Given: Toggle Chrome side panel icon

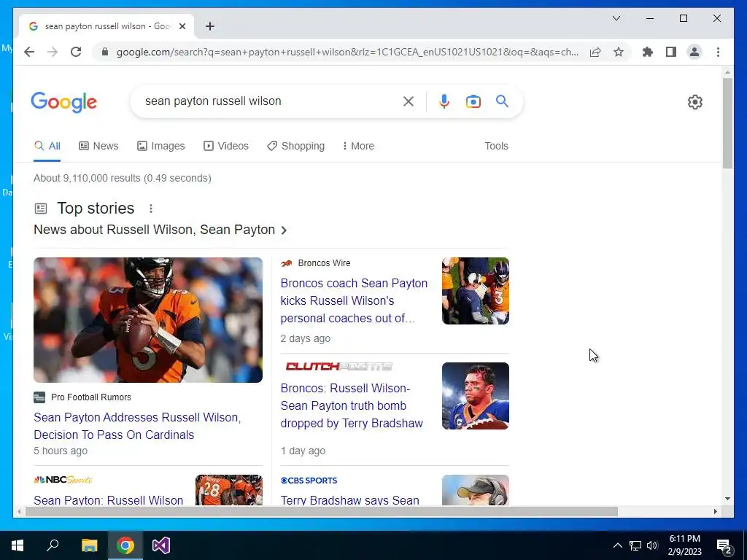Looking at the screenshot, I should pyautogui.click(x=671, y=52).
